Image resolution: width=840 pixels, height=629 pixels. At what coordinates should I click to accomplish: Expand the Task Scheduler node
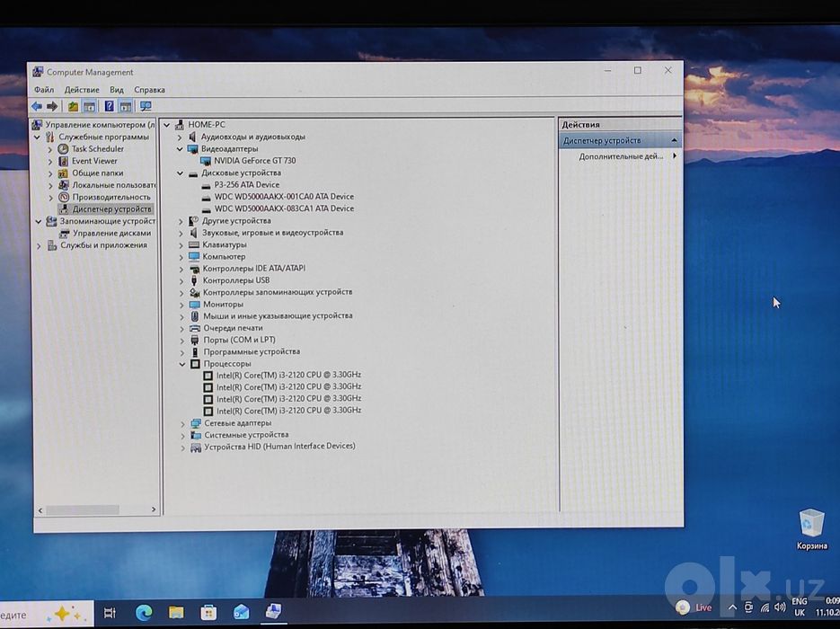click(x=49, y=149)
